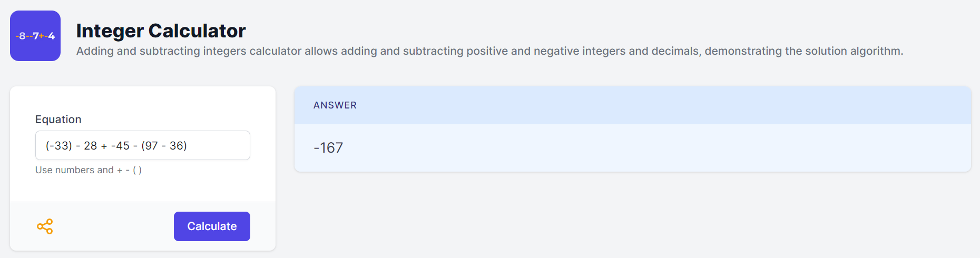Click the orange share icon
This screenshot has height=258, width=980.
(x=45, y=226)
